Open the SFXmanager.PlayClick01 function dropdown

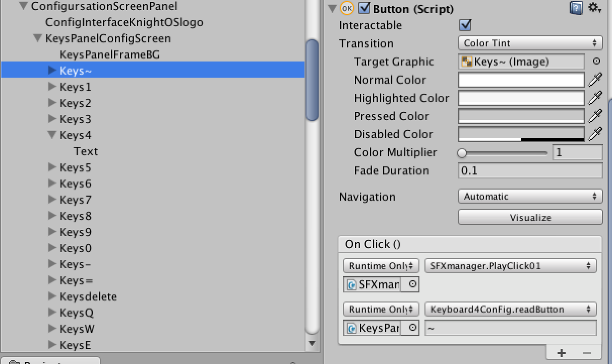point(510,266)
